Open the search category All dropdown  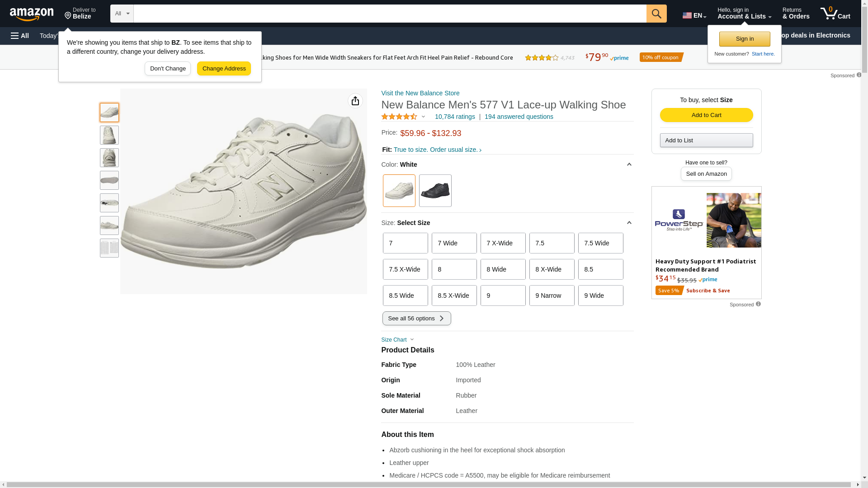tap(122, 14)
